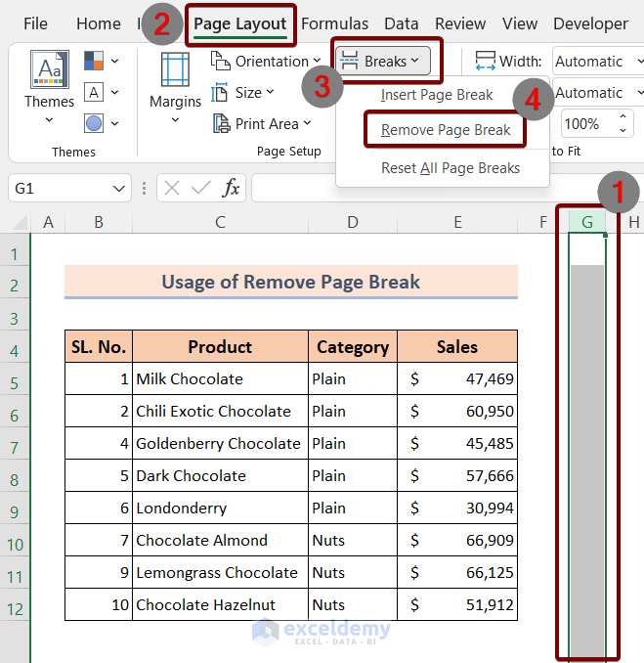Screen dimensions: 644x663
Task: Select column C header
Action: click(220, 222)
